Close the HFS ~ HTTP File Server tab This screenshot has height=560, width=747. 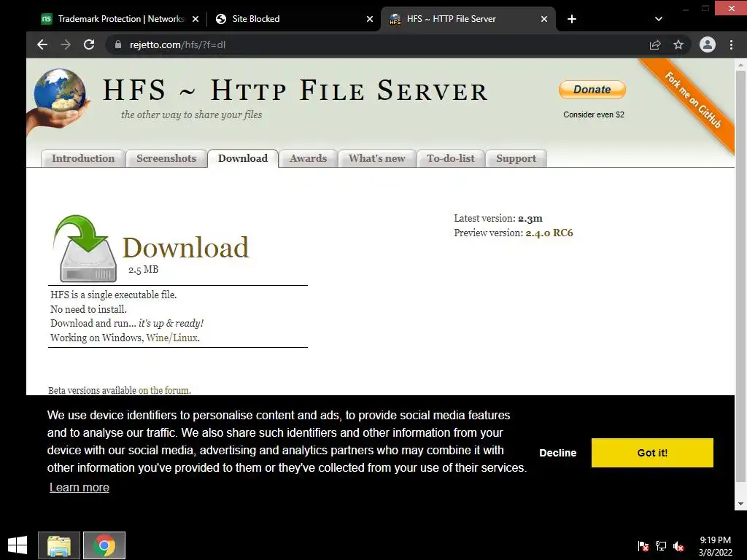544,19
